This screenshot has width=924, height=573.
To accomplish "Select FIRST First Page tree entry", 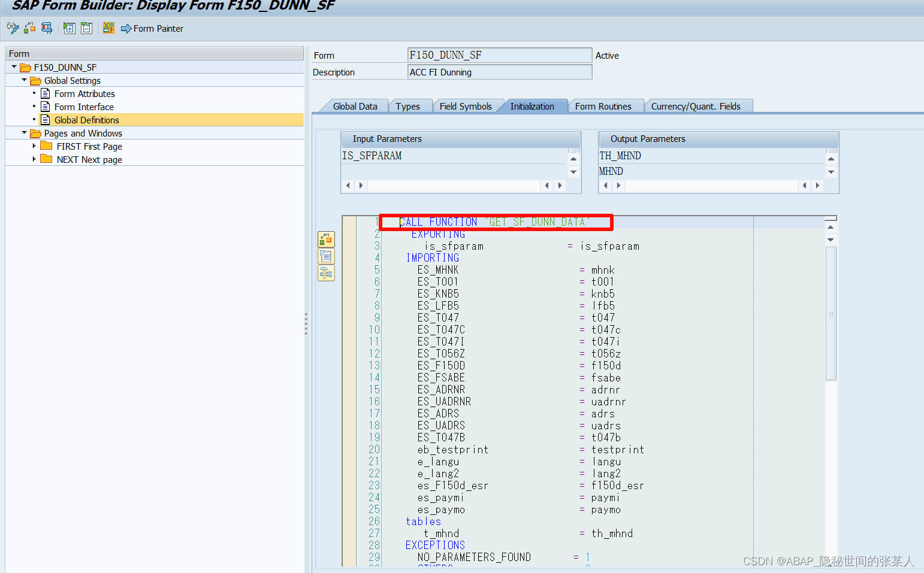I will (89, 146).
